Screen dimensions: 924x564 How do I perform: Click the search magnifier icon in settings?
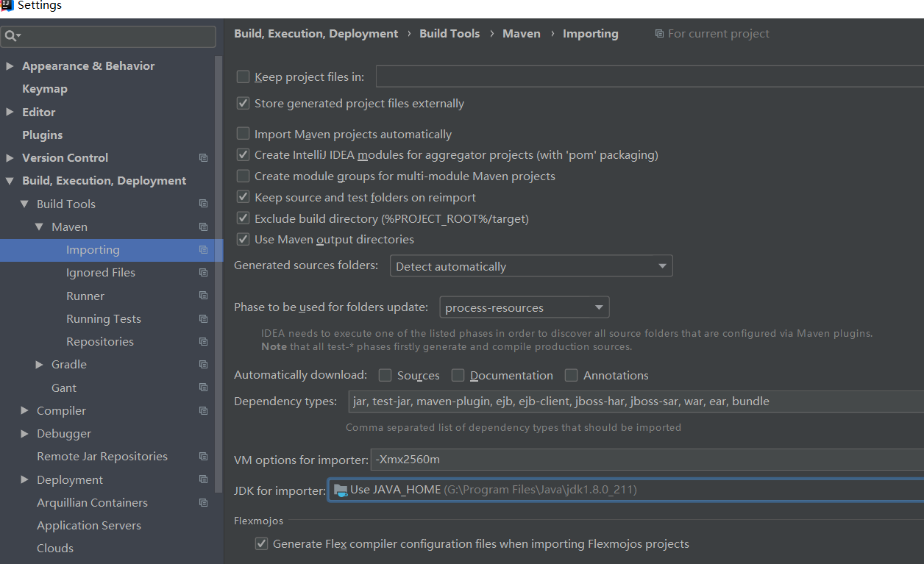click(13, 36)
